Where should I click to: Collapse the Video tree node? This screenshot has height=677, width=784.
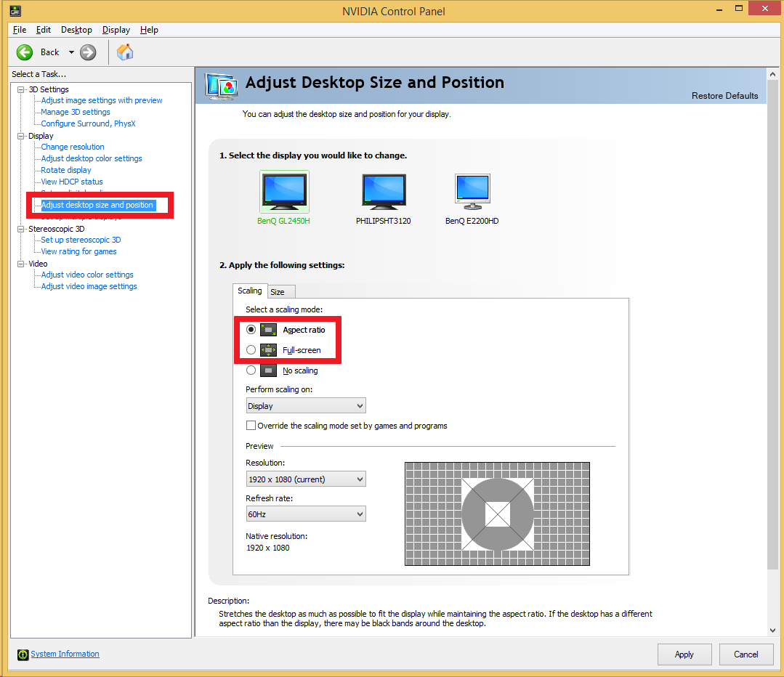click(x=21, y=264)
